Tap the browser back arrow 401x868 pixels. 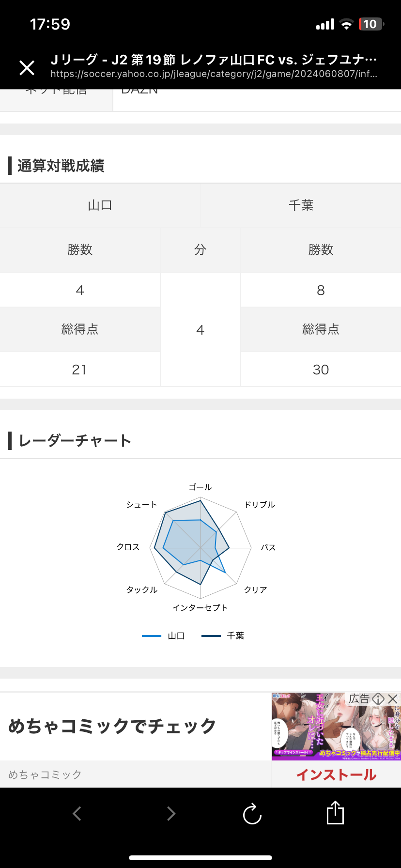pyautogui.click(x=77, y=813)
